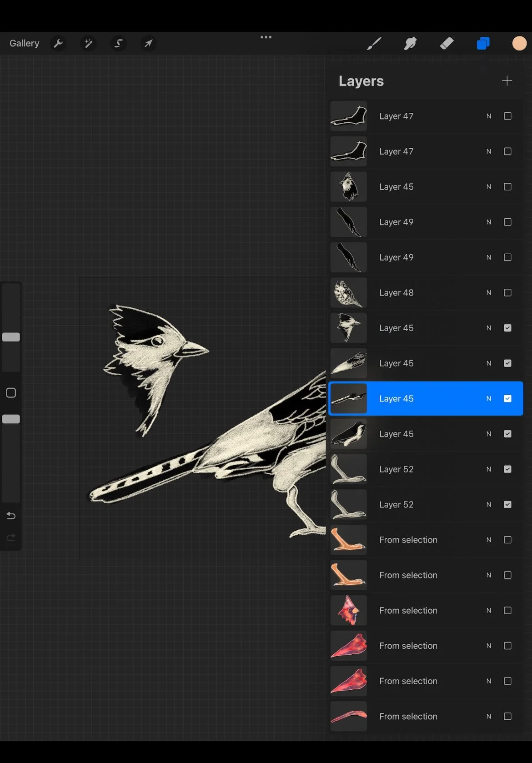This screenshot has width=532, height=763.
Task: Enable the bottom thin red stroke layer checkbox
Action: [x=507, y=717]
